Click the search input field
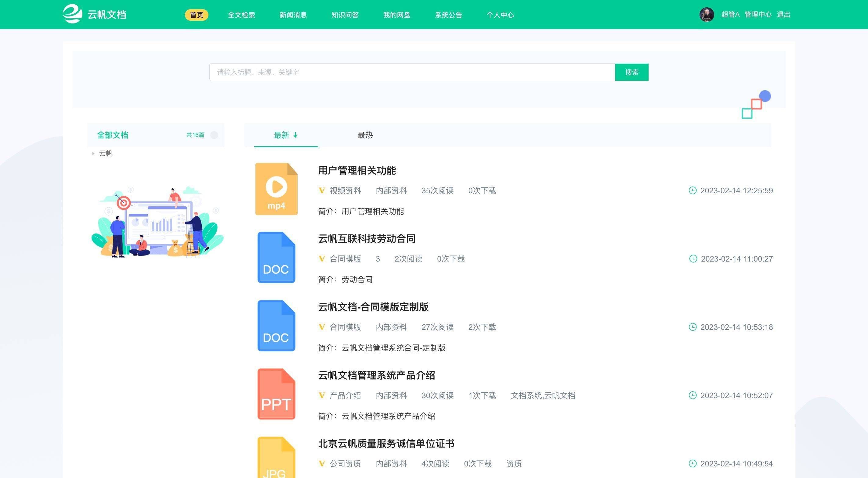 (x=404, y=72)
